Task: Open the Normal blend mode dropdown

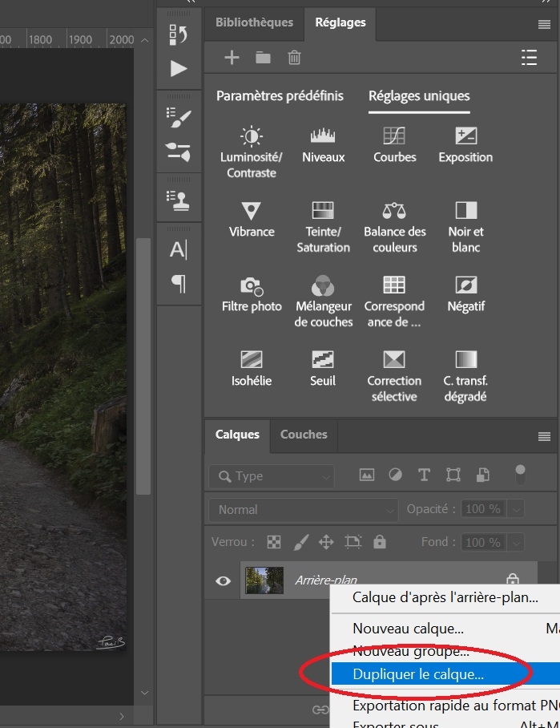Action: [x=304, y=510]
